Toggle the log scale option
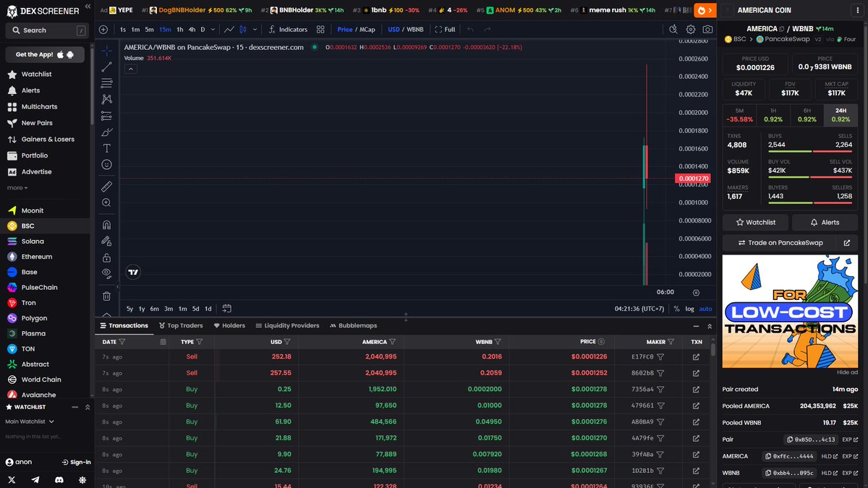 [x=689, y=309]
